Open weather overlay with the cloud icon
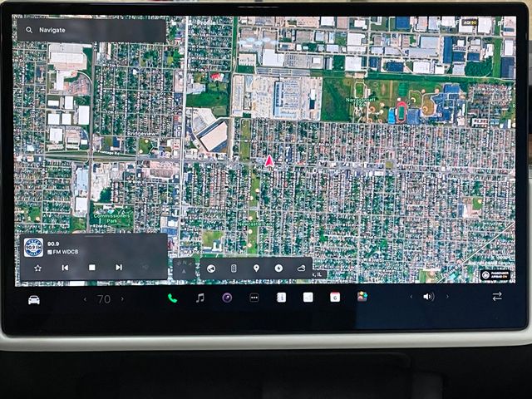 pos(301,268)
